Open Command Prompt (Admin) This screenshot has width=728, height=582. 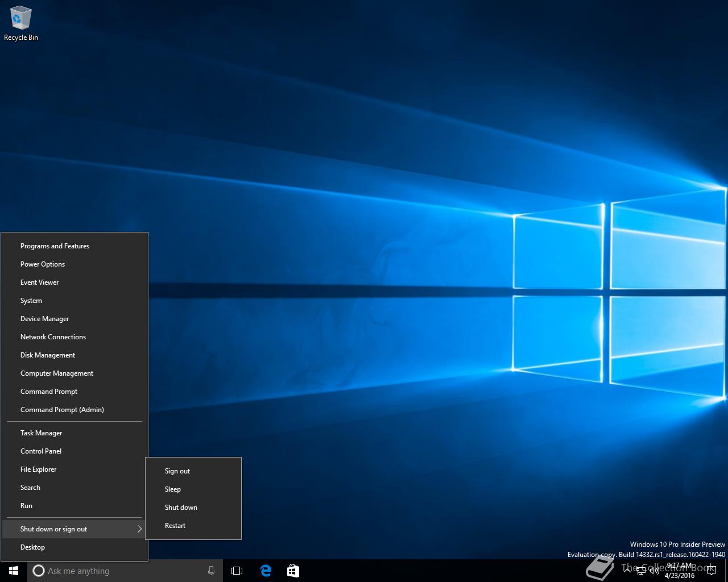click(75, 410)
